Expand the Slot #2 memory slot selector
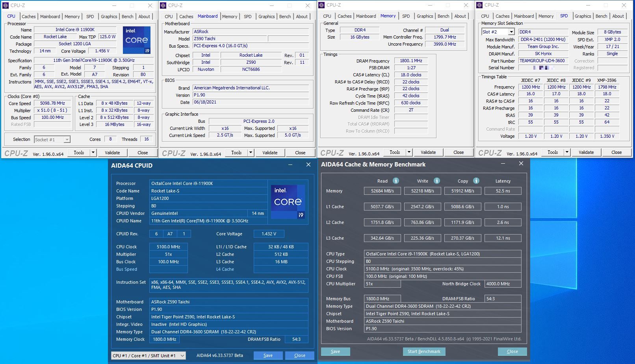635x364 pixels. point(511,32)
